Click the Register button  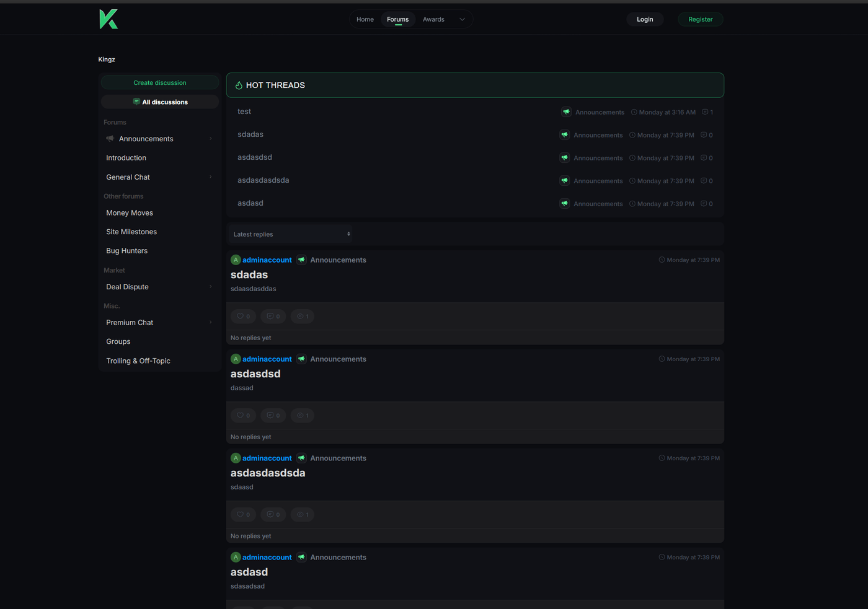pyautogui.click(x=700, y=19)
